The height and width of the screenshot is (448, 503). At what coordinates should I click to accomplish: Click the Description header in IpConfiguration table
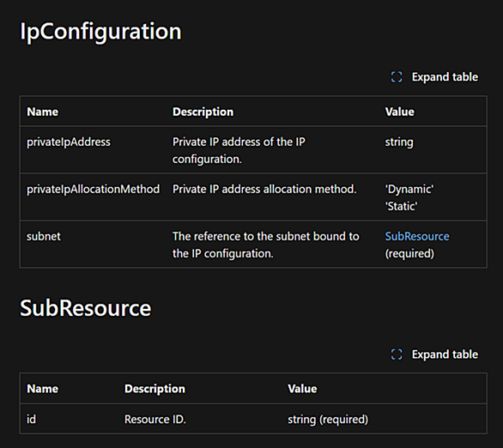[203, 112]
